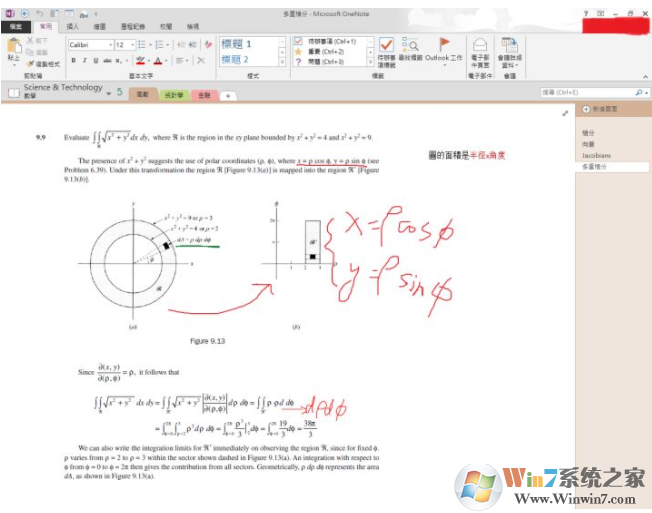This screenshot has height=513, width=652.
Task: Open the font color dropdown arrow
Action: (166, 61)
